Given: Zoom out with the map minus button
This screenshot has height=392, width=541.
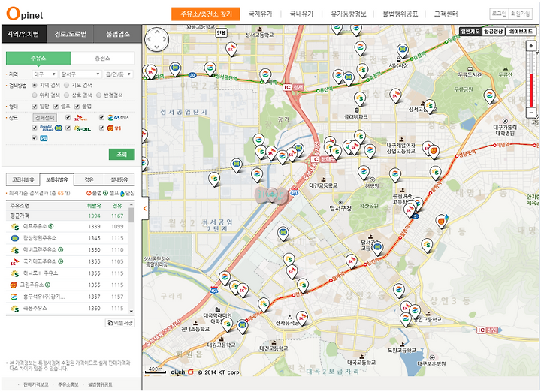Looking at the screenshot, I should [x=531, y=113].
